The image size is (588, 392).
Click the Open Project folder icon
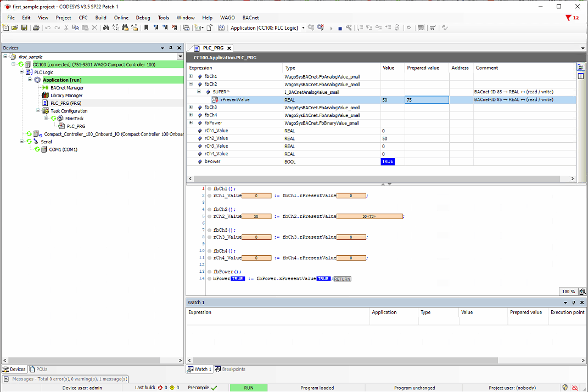pos(15,28)
